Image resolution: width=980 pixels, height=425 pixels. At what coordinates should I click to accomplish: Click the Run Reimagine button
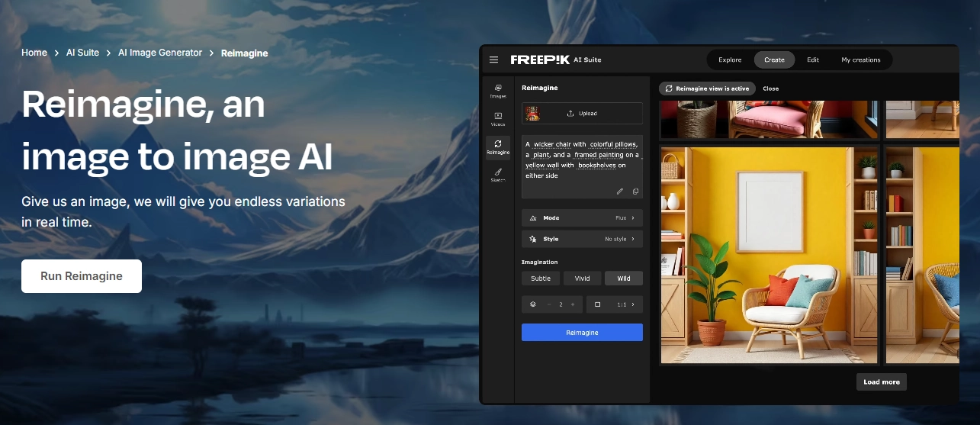click(82, 276)
